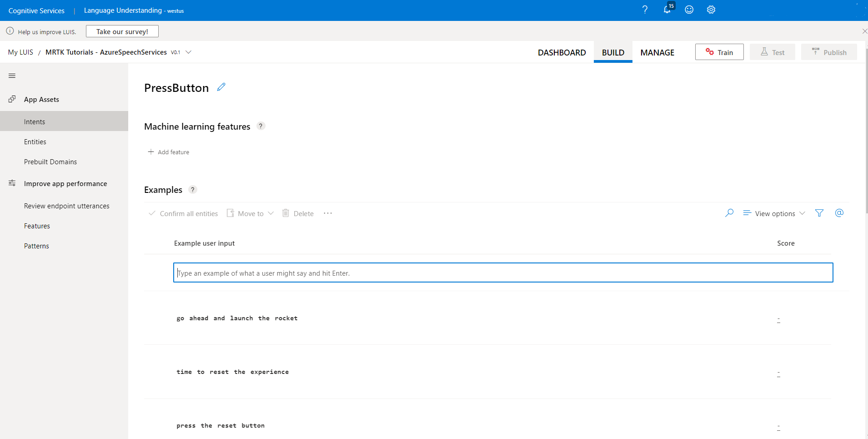Confirm all entities for utterances
Screen dimensions: 868x439
coord(183,213)
